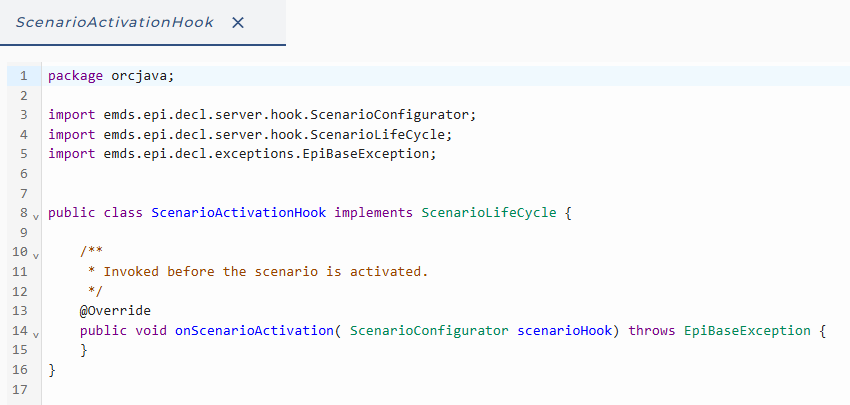Screen dimensions: 850x405
Task: Click the class name ScenarioActivationHook in code
Action: 239,213
